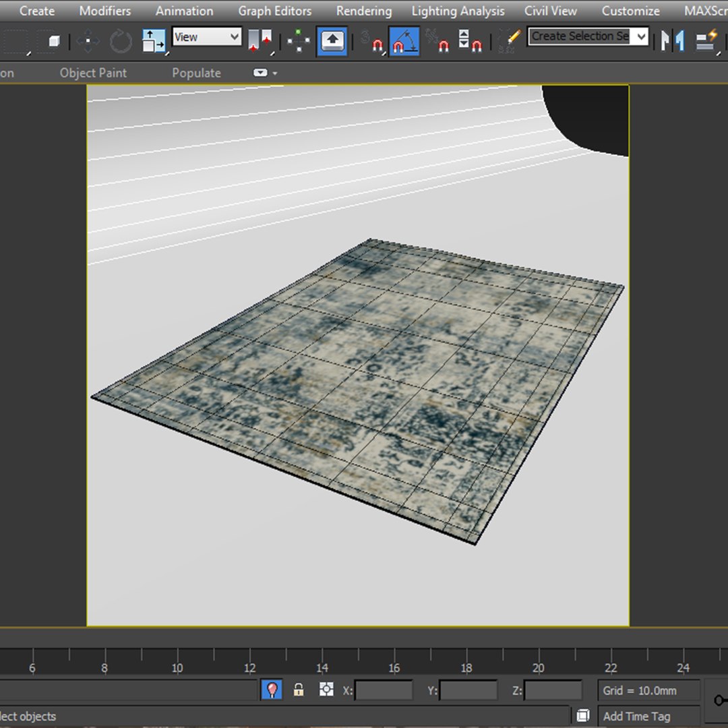Viewport: 728px width, 728px height.
Task: Toggle the Spinner Snap button
Action: 469,41
